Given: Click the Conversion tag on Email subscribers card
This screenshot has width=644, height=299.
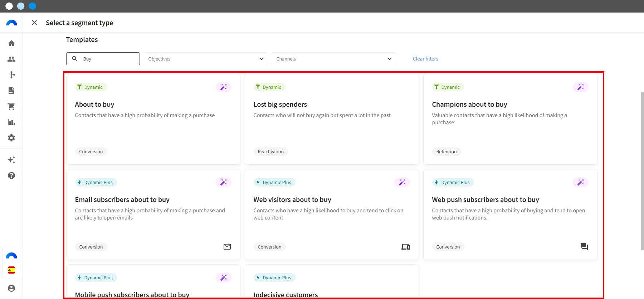Looking at the screenshot, I should point(91,247).
